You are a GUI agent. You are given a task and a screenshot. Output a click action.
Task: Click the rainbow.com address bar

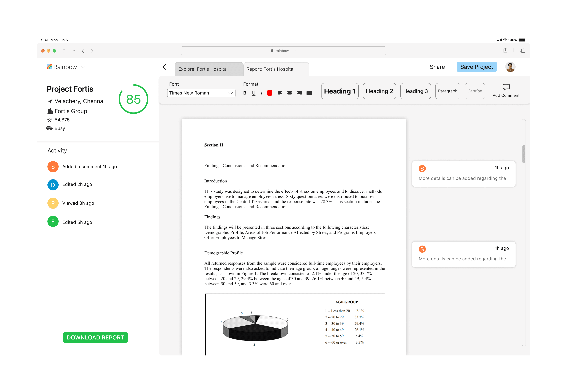pos(283,51)
